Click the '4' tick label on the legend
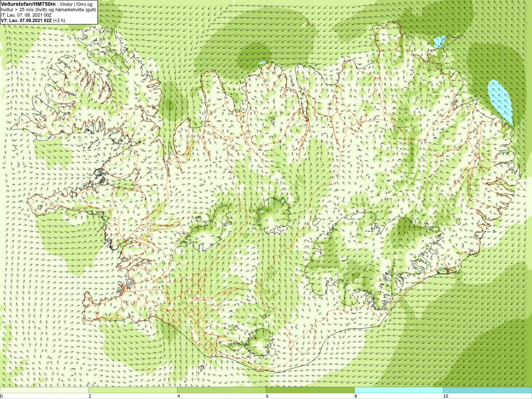This screenshot has width=532, height=399. coord(178,397)
